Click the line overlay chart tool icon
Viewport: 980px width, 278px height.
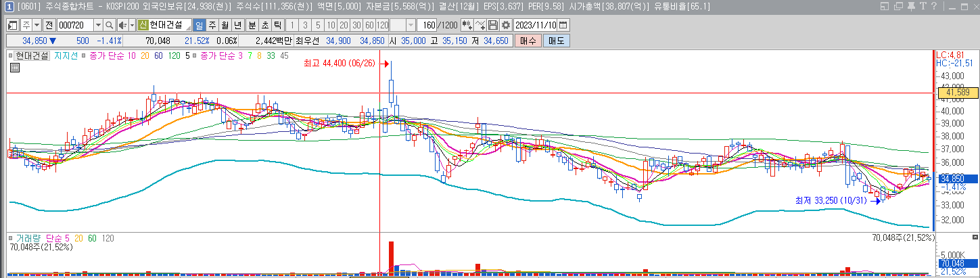coord(480,25)
